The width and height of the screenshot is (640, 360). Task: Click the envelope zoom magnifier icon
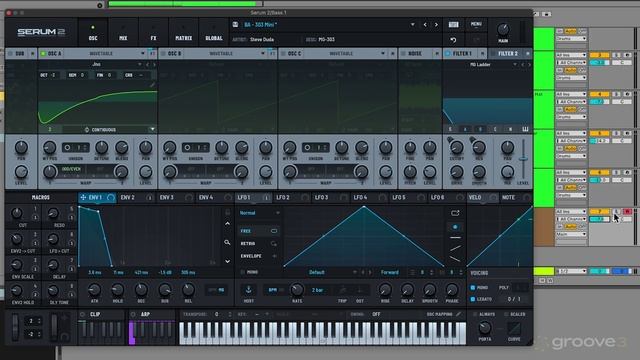tap(227, 242)
